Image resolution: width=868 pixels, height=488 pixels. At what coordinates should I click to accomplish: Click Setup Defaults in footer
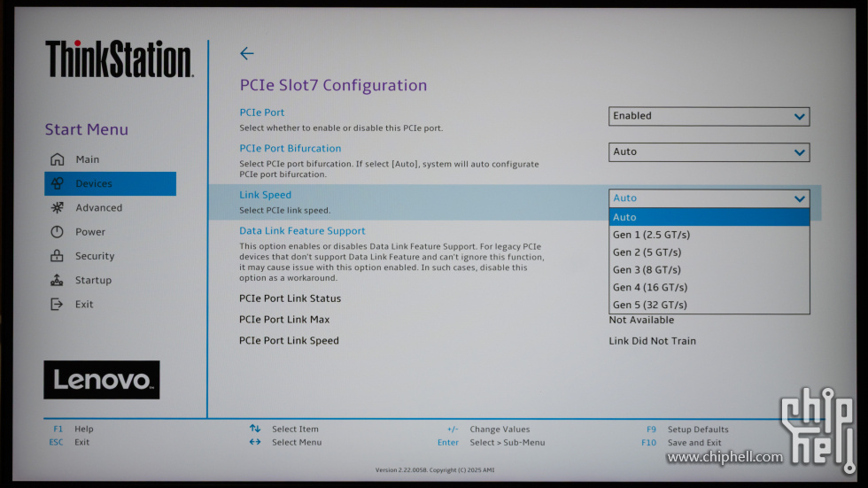pyautogui.click(x=697, y=430)
